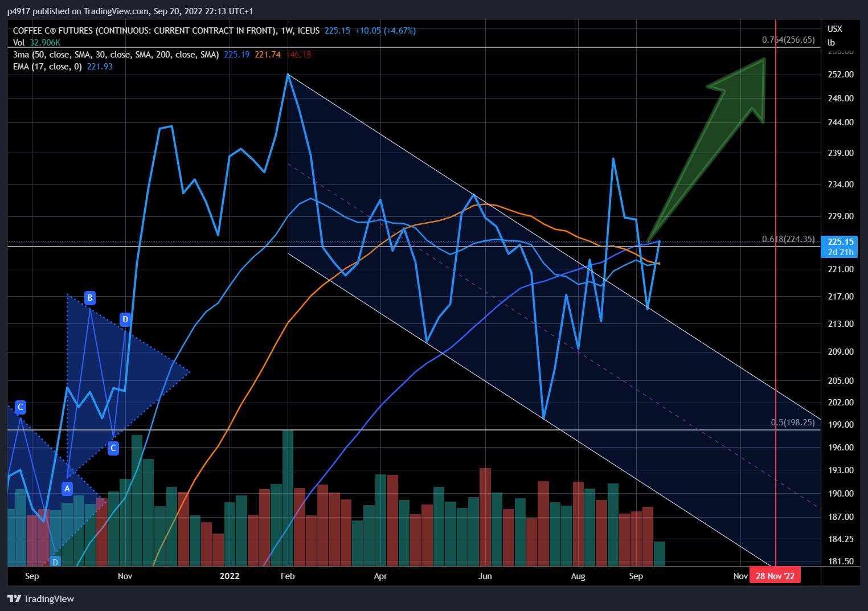The height and width of the screenshot is (611, 868).
Task: Click the orange 221.74 SMA value
Action: click(268, 55)
